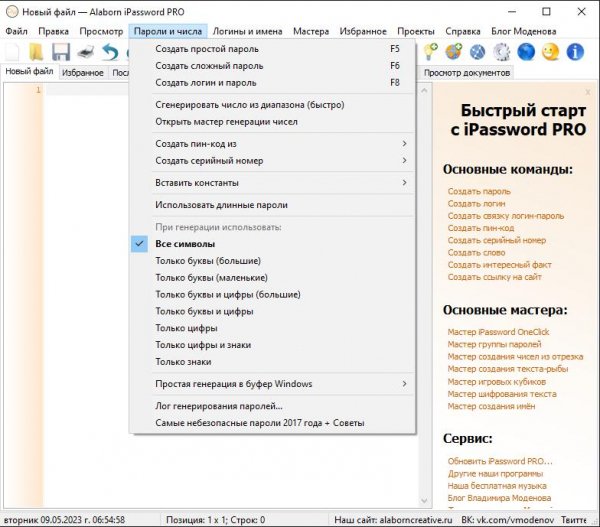The height and width of the screenshot is (527, 600).
Task: Open 'Лог генерирования паролей...' entry
Action: pyautogui.click(x=273, y=406)
